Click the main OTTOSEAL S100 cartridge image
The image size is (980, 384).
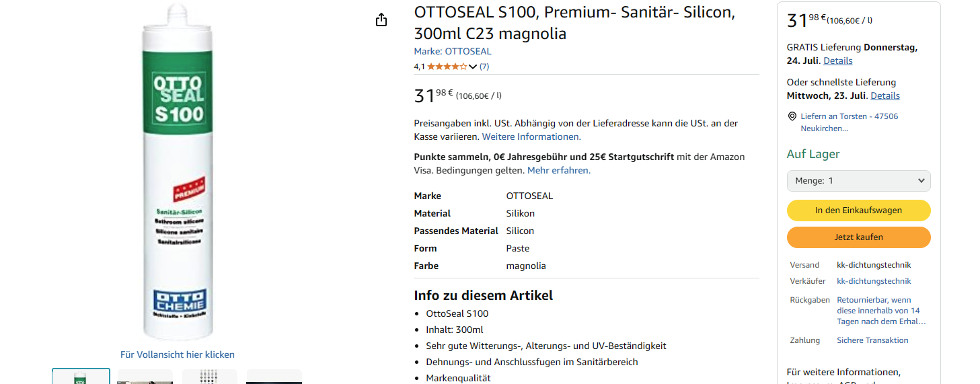178,173
